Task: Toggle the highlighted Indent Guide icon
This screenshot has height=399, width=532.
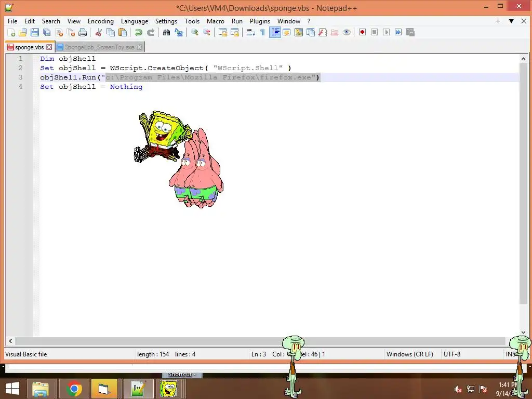Action: [275, 32]
